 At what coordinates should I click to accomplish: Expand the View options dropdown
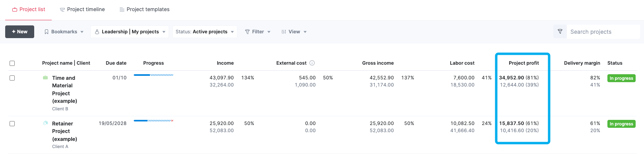(294, 32)
